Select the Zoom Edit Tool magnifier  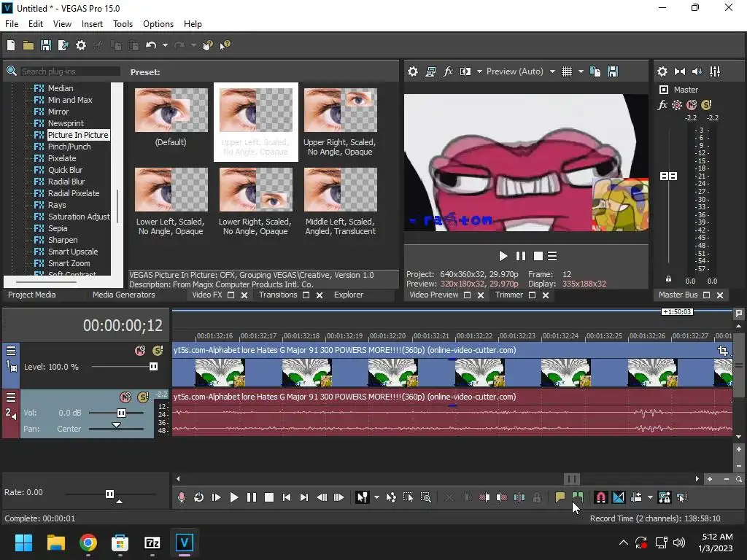(x=426, y=497)
